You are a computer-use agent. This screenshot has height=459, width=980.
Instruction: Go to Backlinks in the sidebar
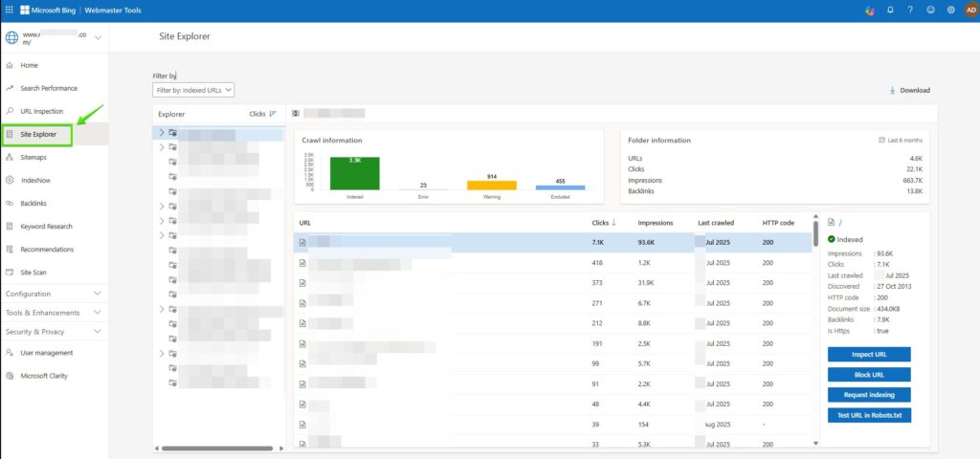click(x=33, y=204)
